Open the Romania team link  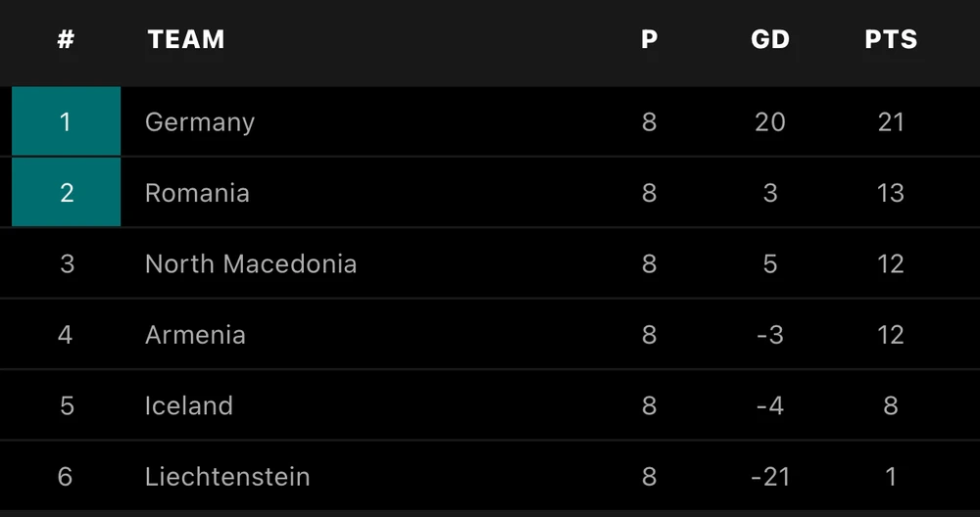click(x=197, y=193)
